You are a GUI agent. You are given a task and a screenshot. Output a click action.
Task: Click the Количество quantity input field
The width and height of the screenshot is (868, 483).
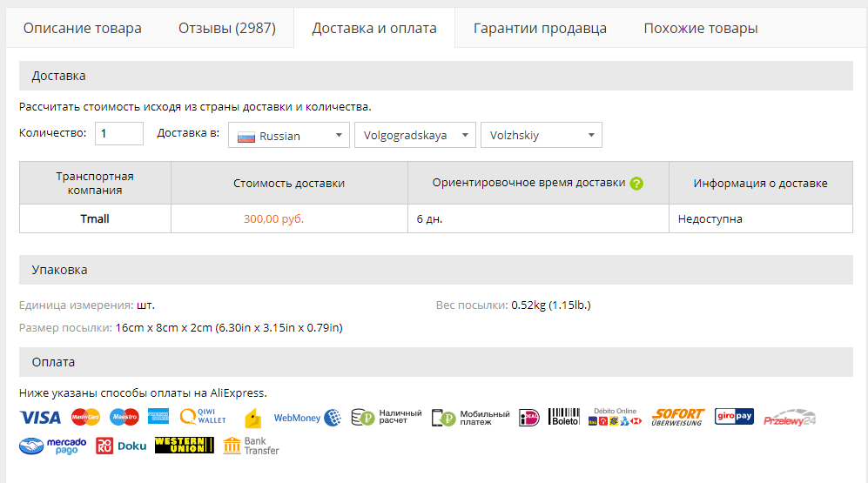click(118, 133)
